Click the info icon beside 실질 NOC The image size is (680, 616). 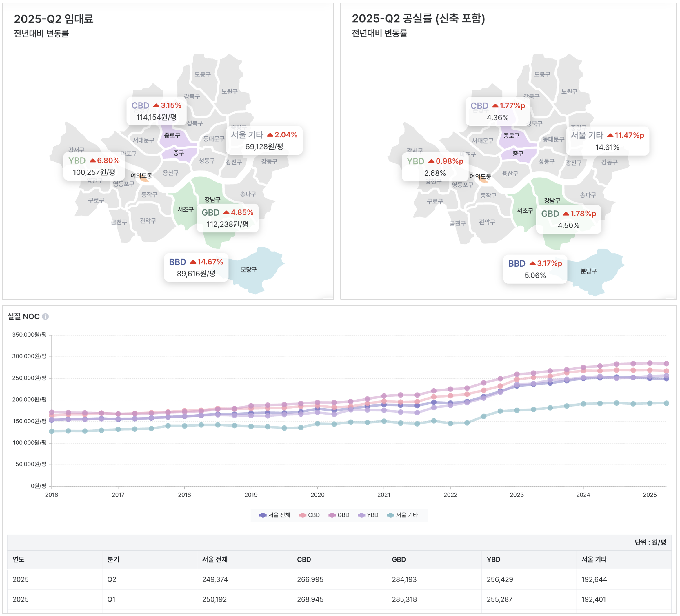(x=45, y=317)
